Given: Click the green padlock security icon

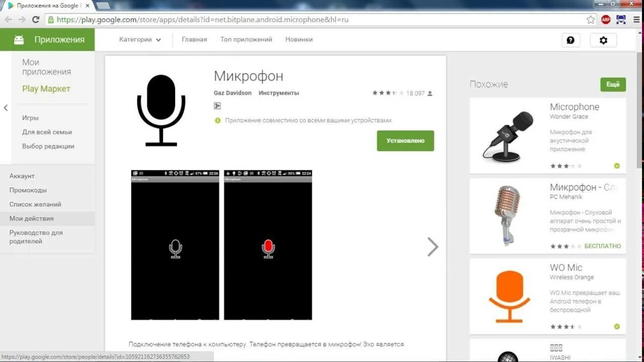Looking at the screenshot, I should 50,20.
